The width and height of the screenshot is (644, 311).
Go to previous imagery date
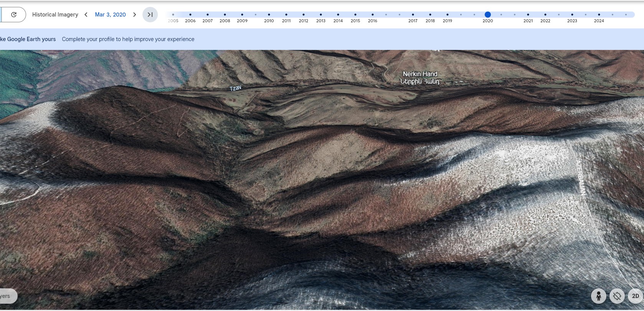coord(86,15)
